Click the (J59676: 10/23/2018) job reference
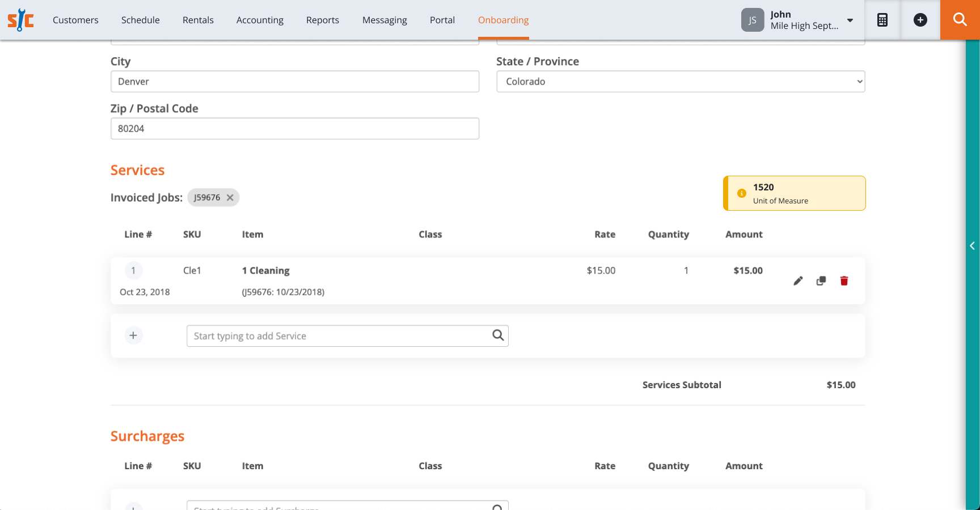This screenshot has width=980, height=510. [x=283, y=292]
